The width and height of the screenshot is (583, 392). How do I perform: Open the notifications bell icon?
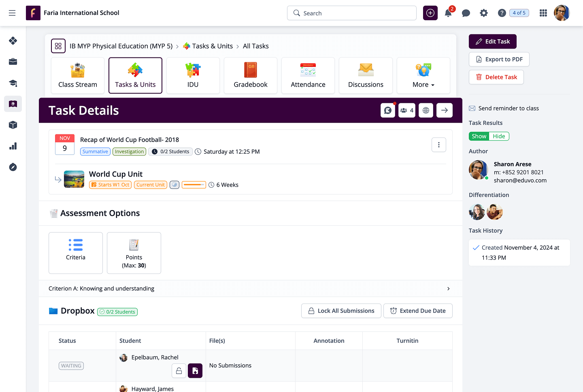[448, 13]
